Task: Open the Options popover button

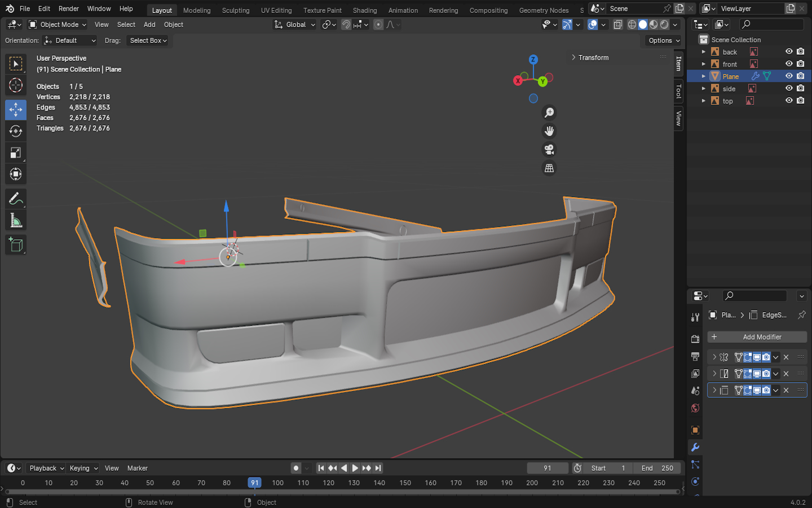Action: (664, 41)
